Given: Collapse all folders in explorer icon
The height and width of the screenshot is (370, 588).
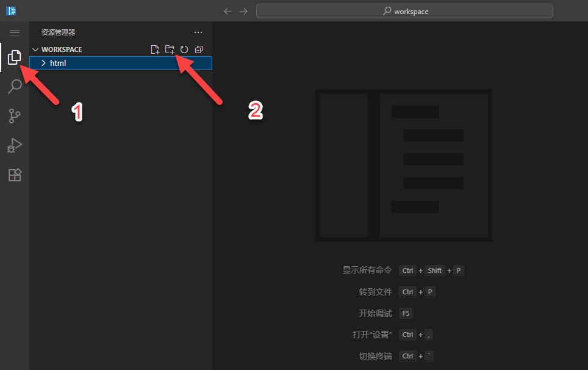Looking at the screenshot, I should [x=199, y=49].
